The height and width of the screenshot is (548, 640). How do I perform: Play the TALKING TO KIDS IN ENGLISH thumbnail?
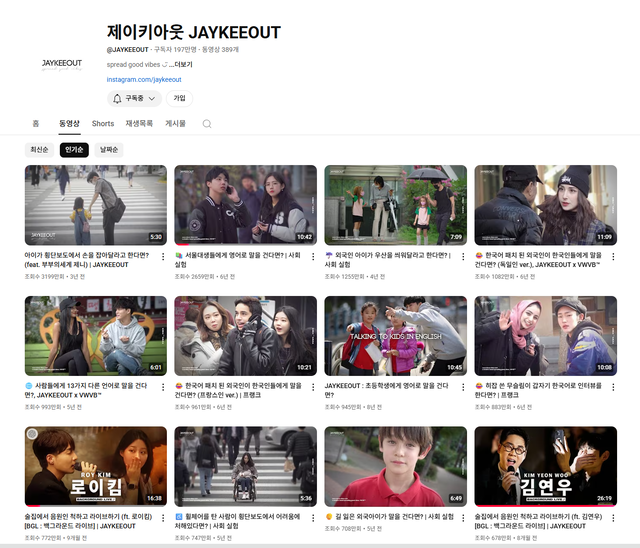click(396, 336)
